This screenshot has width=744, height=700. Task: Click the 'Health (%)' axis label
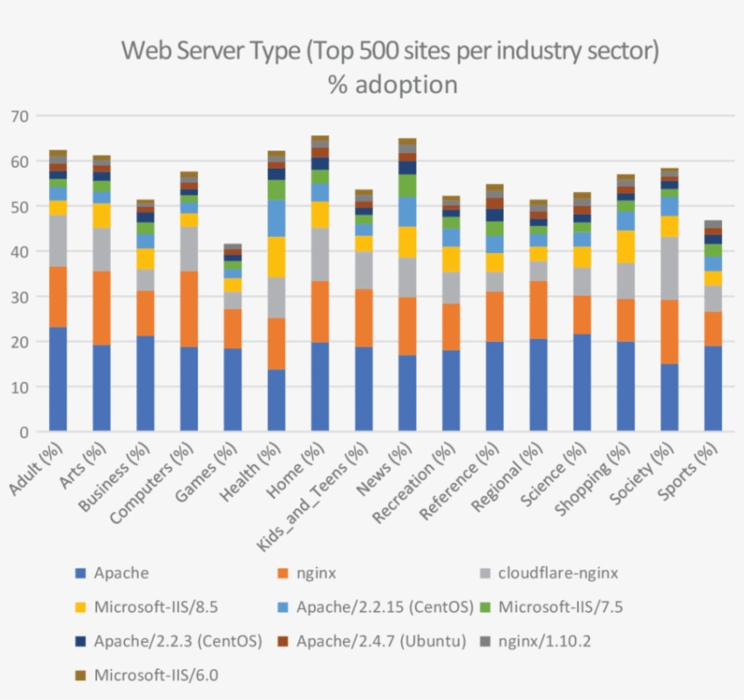(250, 472)
